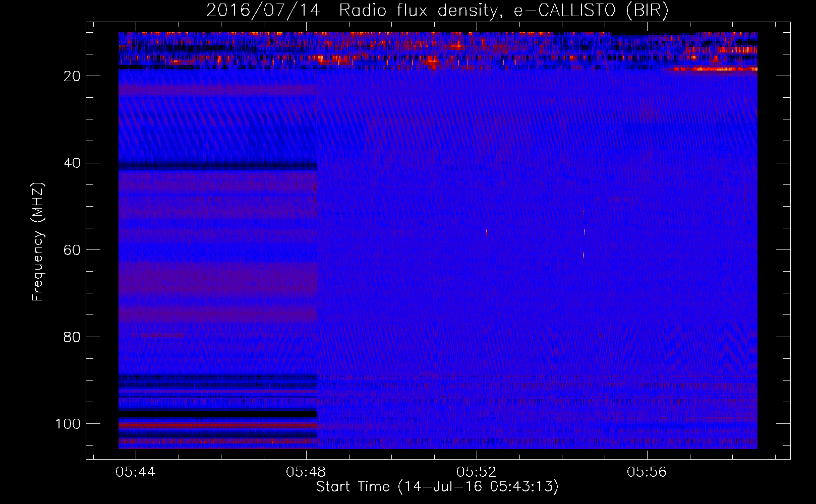Click the '80' frequency tick label
Screen dimensions: 816x504
coord(72,337)
